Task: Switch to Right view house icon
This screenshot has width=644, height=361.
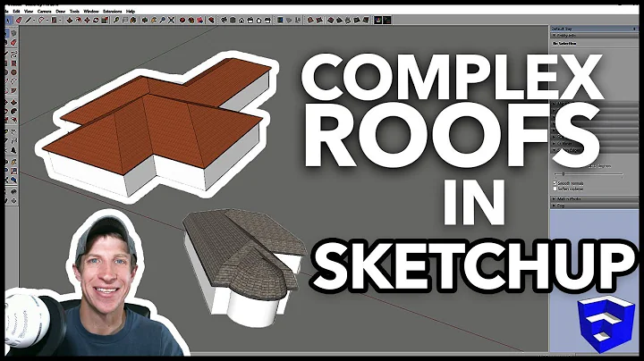Action: click(250, 20)
